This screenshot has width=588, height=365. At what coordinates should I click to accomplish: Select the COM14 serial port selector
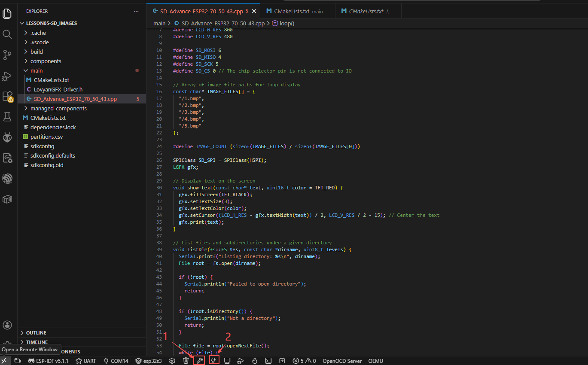[x=116, y=361]
